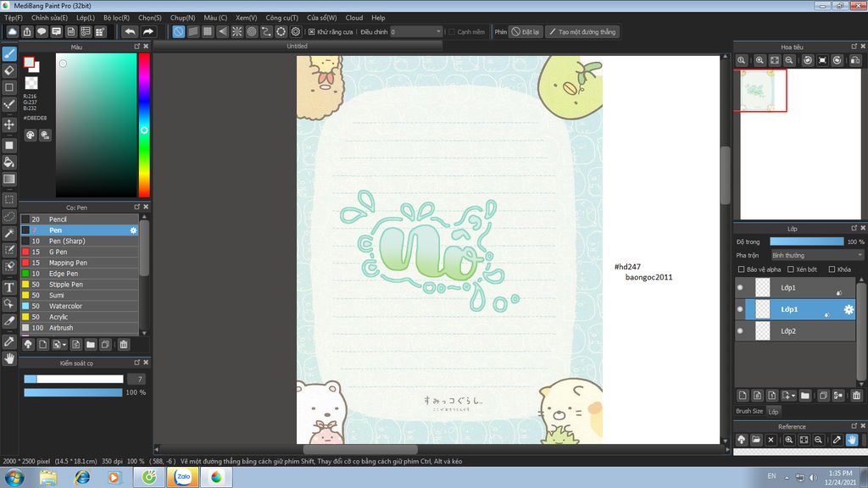Switch to Lớp tab beside Brush Size

(x=773, y=412)
